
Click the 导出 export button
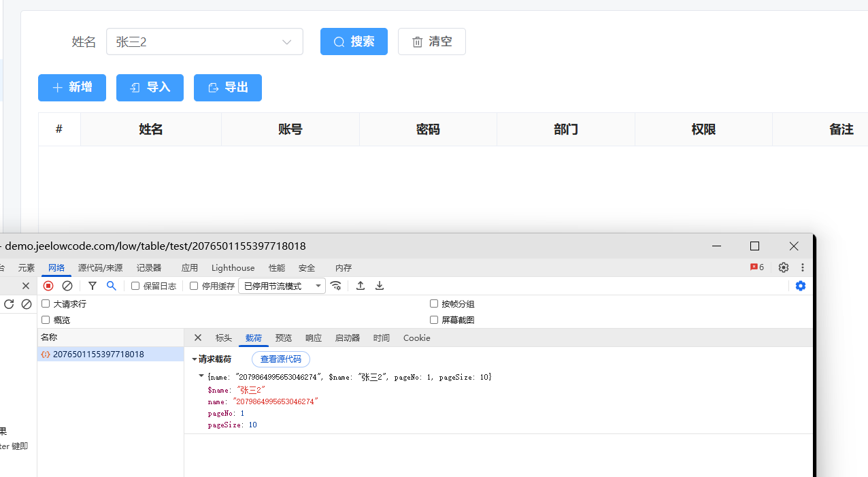[228, 88]
